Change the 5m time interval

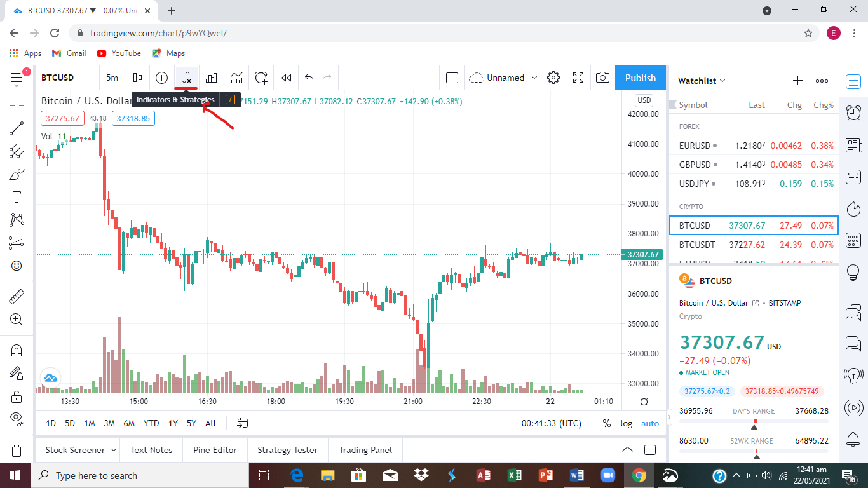click(x=112, y=78)
